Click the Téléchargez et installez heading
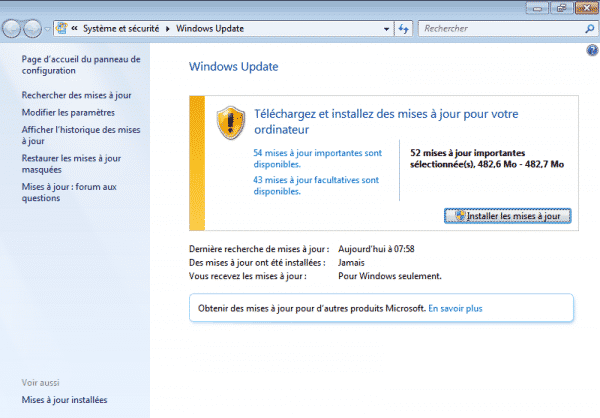This screenshot has height=418, width=600. tap(386, 122)
